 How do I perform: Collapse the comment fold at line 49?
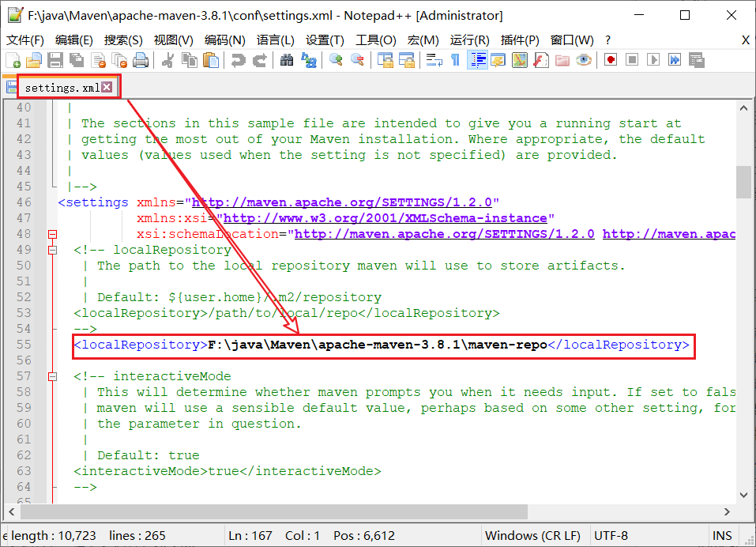[53, 250]
